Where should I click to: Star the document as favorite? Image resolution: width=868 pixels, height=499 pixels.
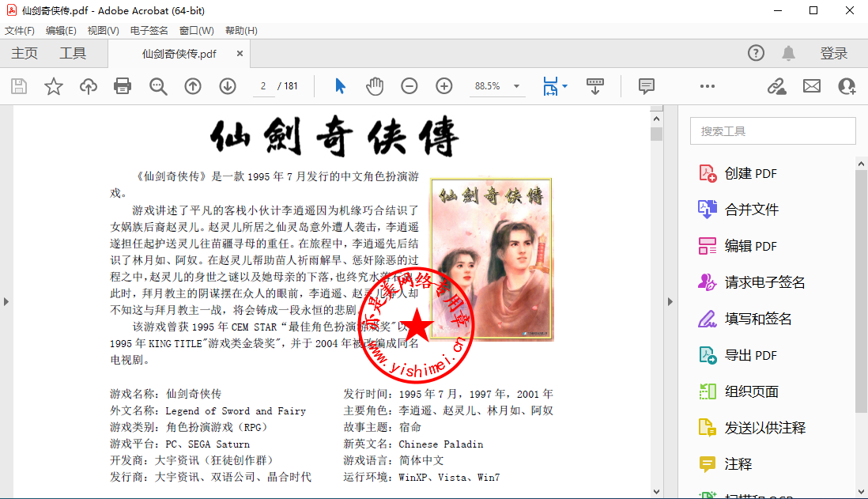click(x=54, y=86)
